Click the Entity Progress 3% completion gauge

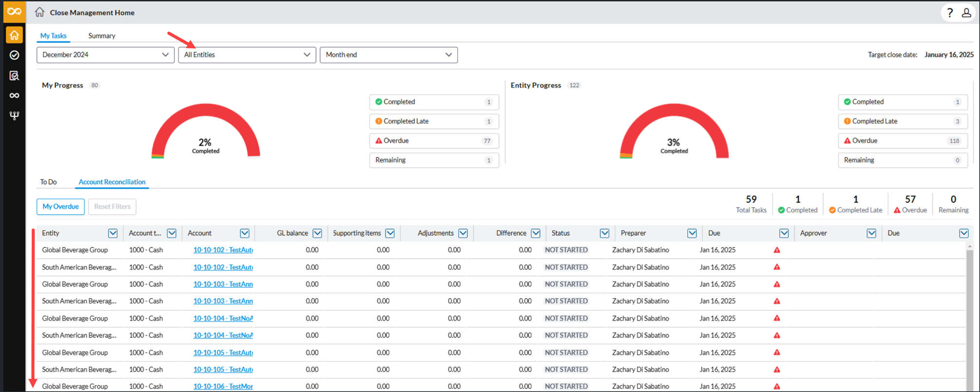(x=674, y=131)
